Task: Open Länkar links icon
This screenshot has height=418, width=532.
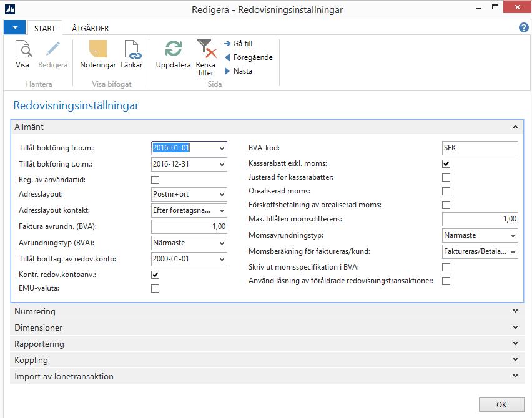Action: click(x=132, y=49)
